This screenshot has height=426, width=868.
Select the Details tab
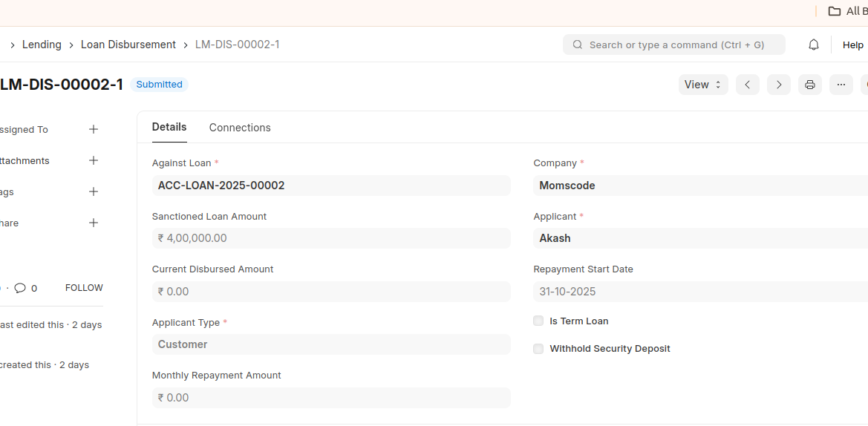pos(169,127)
